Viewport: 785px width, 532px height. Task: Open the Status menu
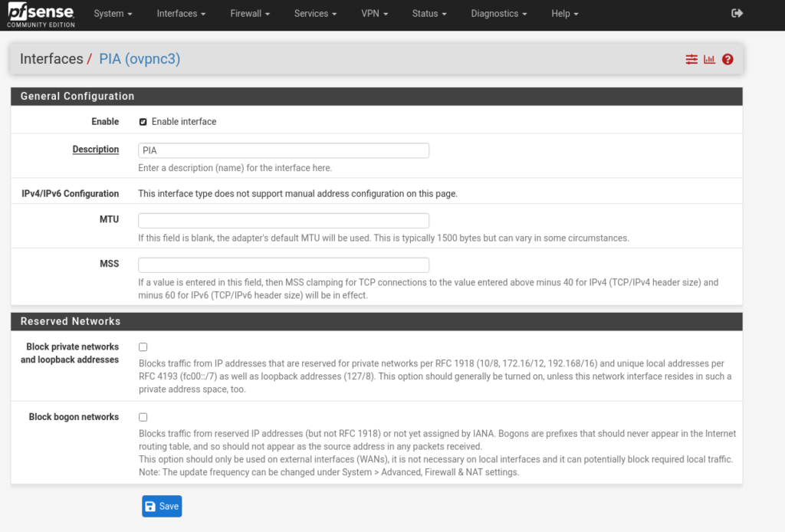[x=429, y=14]
